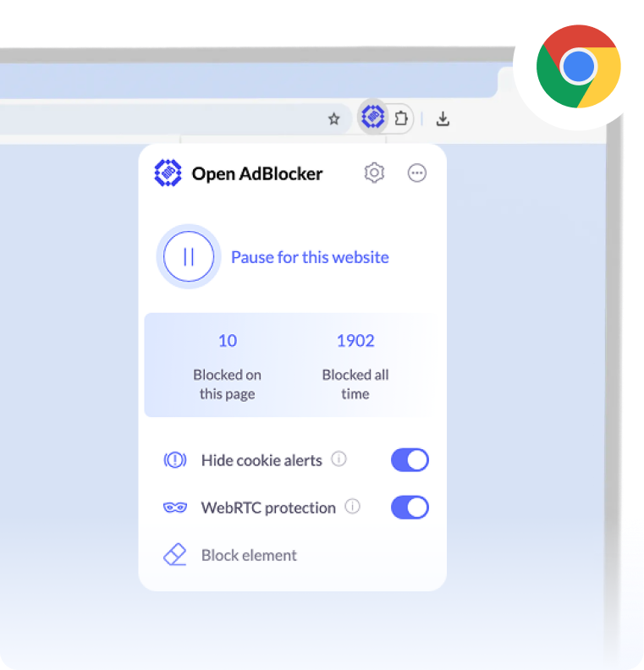Click the Block element eraser icon
Image resolution: width=644 pixels, height=670 pixels.
(x=175, y=555)
